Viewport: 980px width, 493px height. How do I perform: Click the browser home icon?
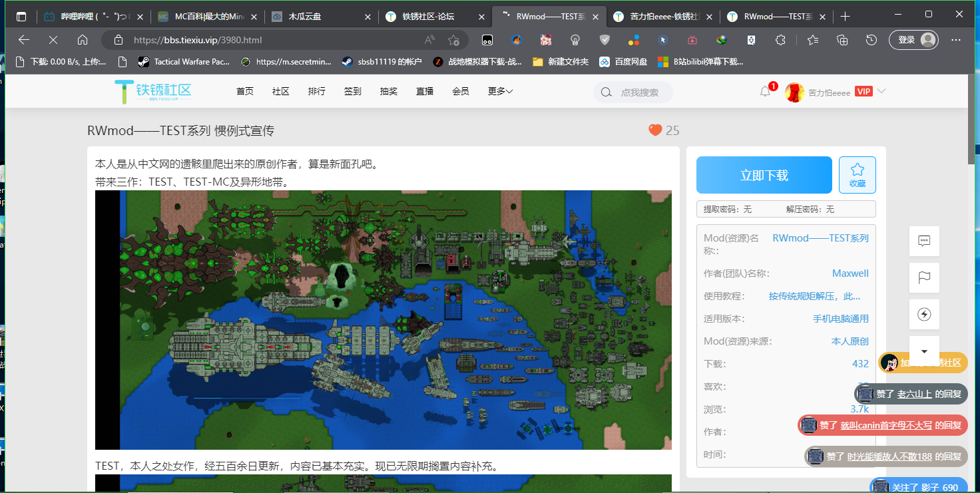coord(83,40)
